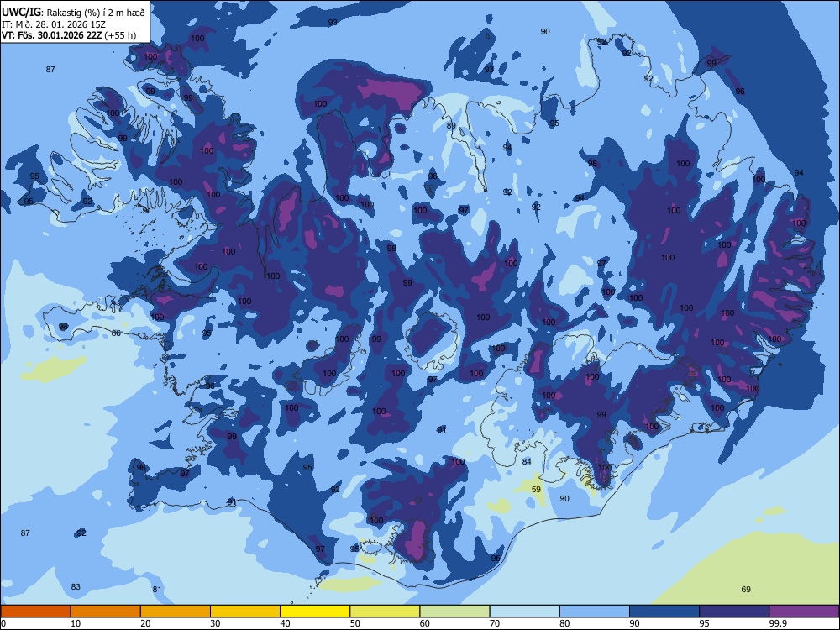Click the 83 value over the southwest sea
The image size is (840, 630).
tap(76, 586)
